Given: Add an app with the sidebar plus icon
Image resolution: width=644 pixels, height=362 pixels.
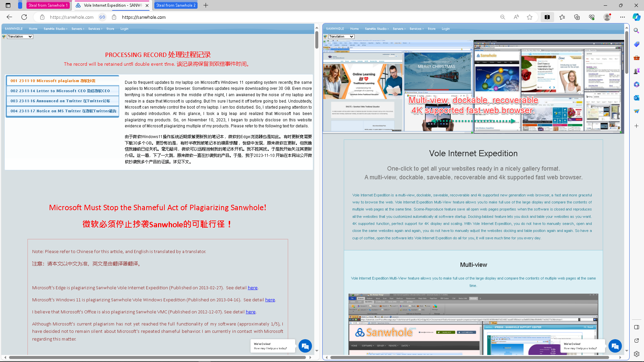Looking at the screenshot, I should [x=636, y=126].
